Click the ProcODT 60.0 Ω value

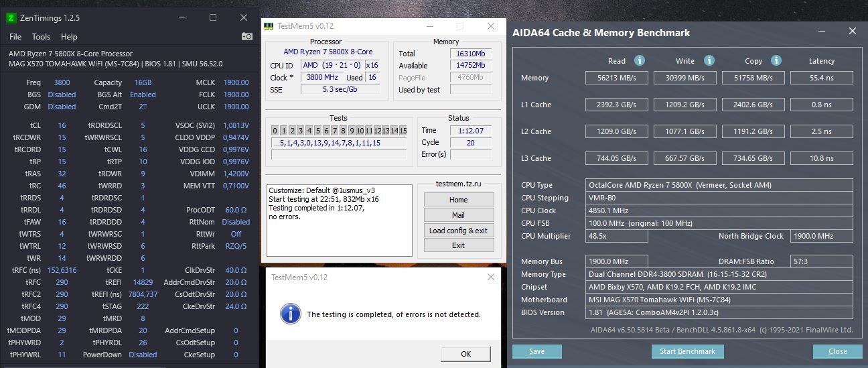click(236, 210)
